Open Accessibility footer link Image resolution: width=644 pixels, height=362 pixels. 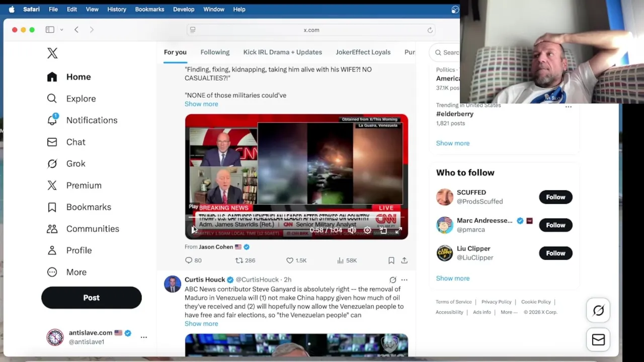point(449,312)
